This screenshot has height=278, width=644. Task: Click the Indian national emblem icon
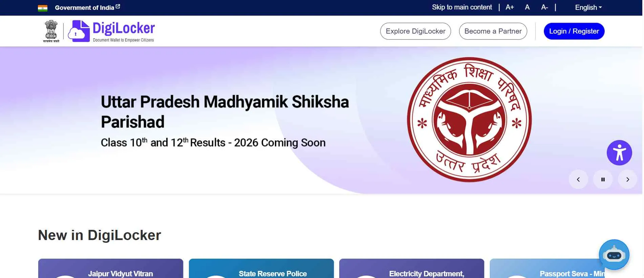click(51, 31)
